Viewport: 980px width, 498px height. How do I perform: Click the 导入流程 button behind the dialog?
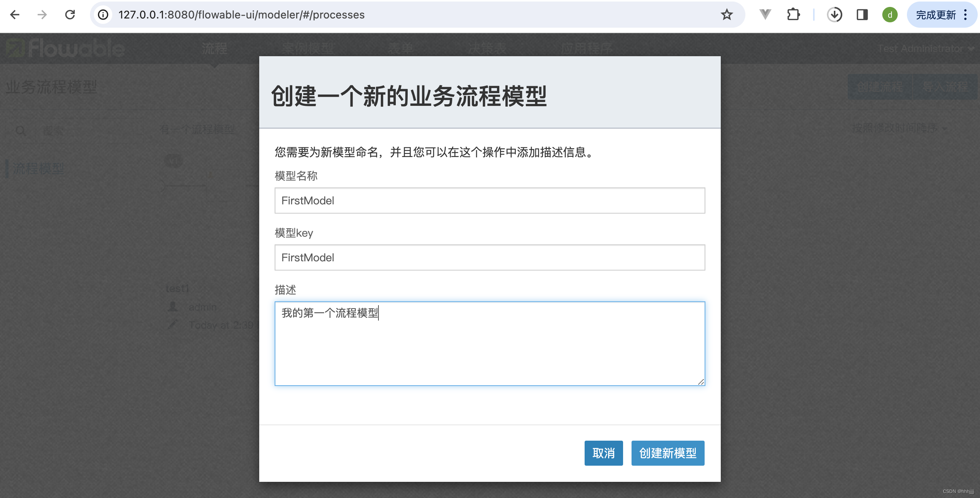(945, 87)
